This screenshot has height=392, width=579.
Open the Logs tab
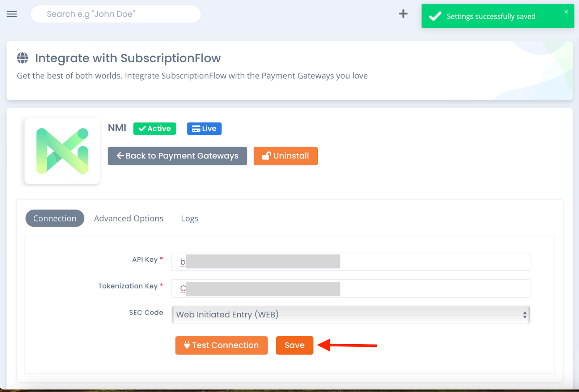click(x=190, y=219)
